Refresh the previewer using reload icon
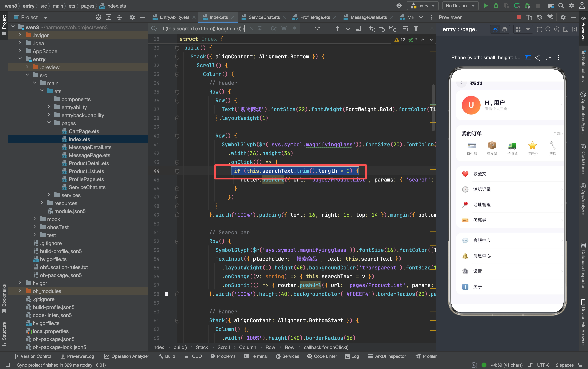 540,17
